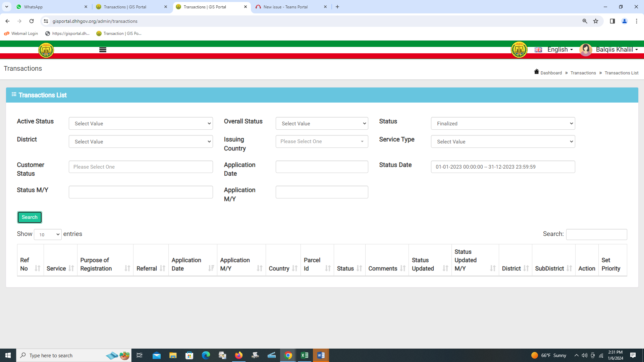Sort by Application M/Y column
644x362 pixels.
coord(260,268)
